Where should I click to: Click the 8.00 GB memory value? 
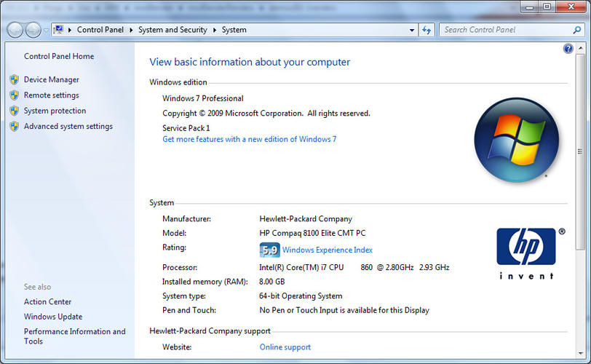[x=271, y=282]
